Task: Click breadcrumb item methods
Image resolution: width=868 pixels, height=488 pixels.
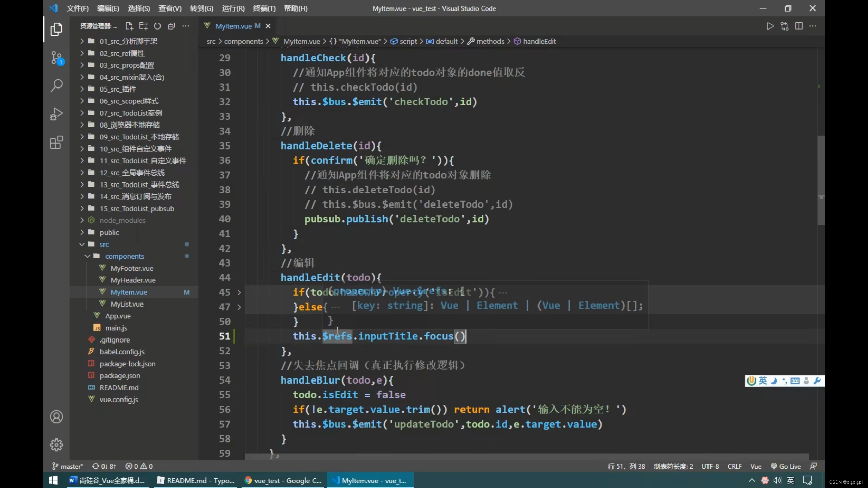Action: point(490,41)
